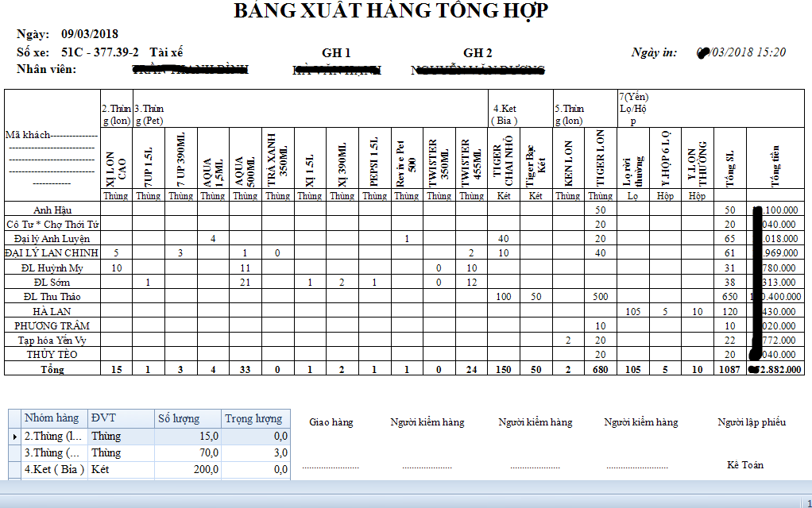Click the Trọng lượng column header
The height and width of the screenshot is (508, 812).
coord(255,418)
